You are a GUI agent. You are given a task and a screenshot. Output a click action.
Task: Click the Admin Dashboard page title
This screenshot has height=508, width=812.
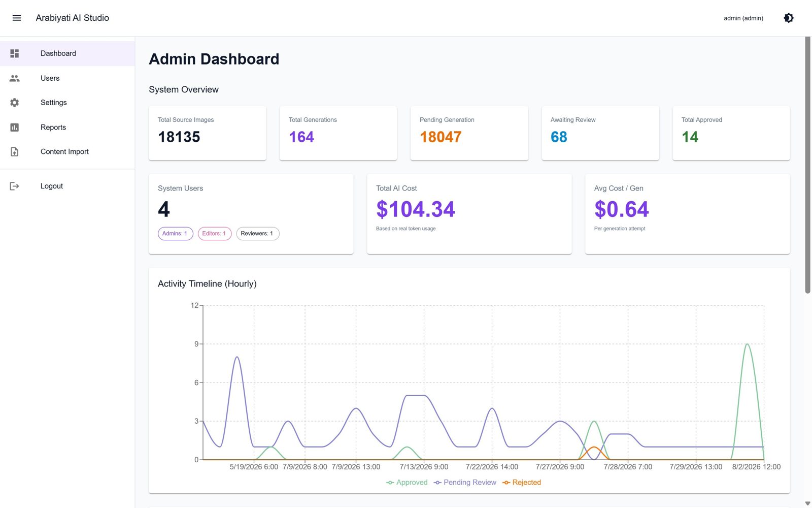(x=214, y=59)
